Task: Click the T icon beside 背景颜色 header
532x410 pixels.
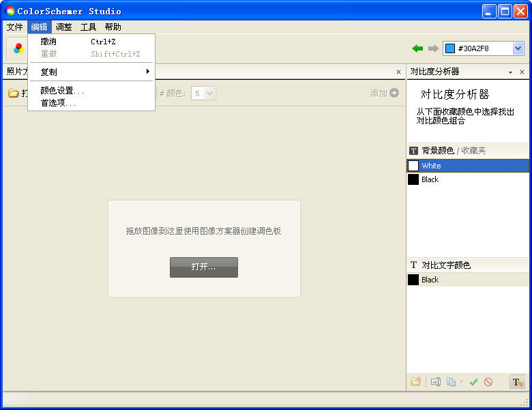Action: (413, 151)
